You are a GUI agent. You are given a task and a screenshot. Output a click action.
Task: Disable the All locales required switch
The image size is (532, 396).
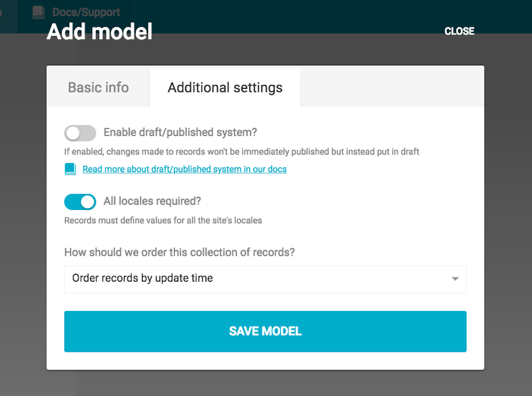tap(80, 202)
